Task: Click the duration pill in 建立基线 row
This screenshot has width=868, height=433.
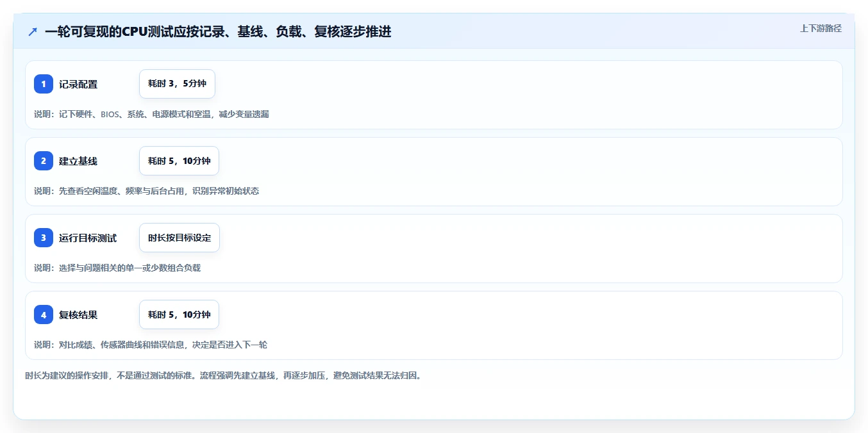Action: 179,161
